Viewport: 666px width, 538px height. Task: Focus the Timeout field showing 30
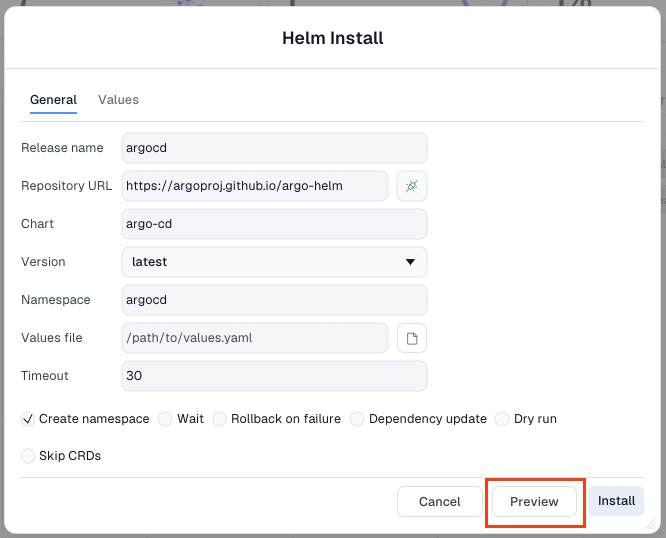click(x=274, y=376)
